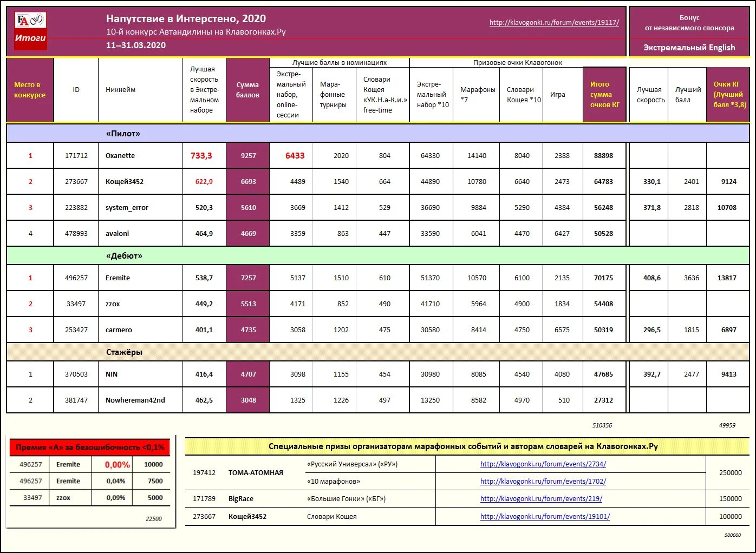Image resolution: width=756 pixels, height=553 pixels.
Task: Select the nickname system_error
Action: (x=127, y=208)
